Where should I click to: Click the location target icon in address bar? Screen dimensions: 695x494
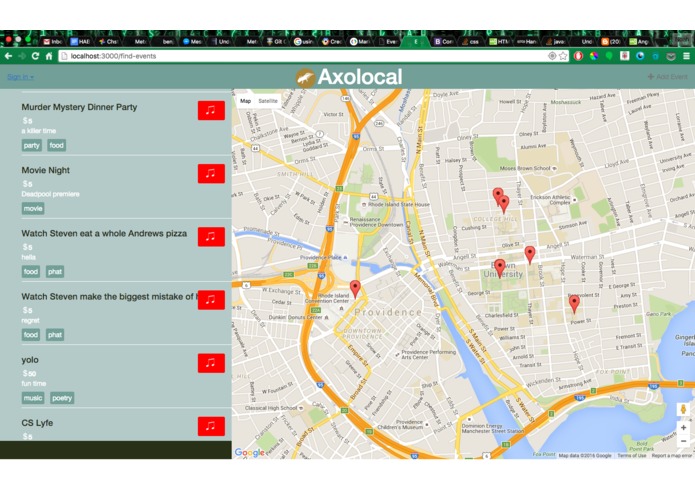click(552, 56)
